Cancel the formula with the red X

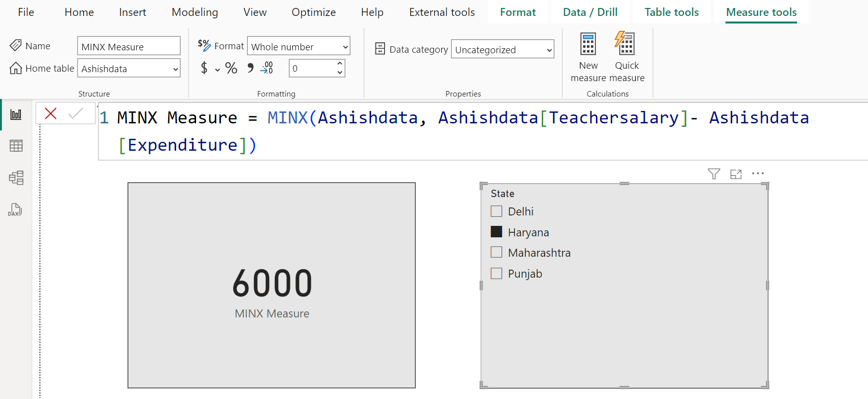pos(51,114)
